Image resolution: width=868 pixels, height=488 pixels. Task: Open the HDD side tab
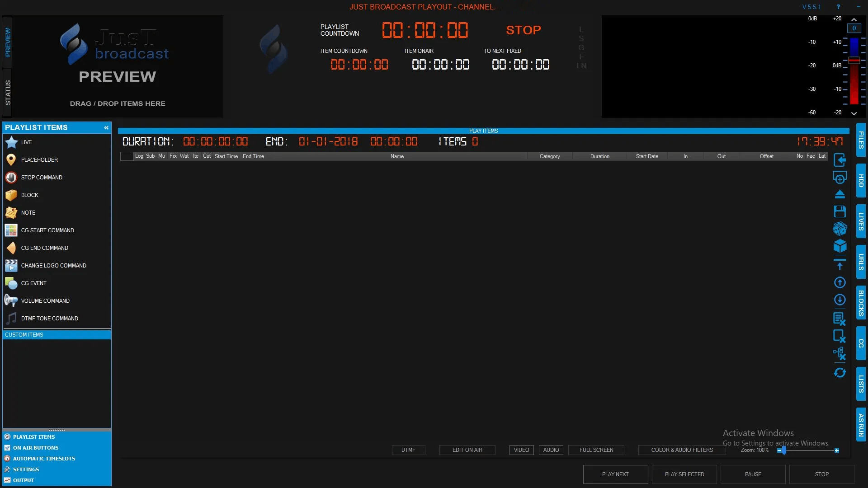(x=861, y=180)
